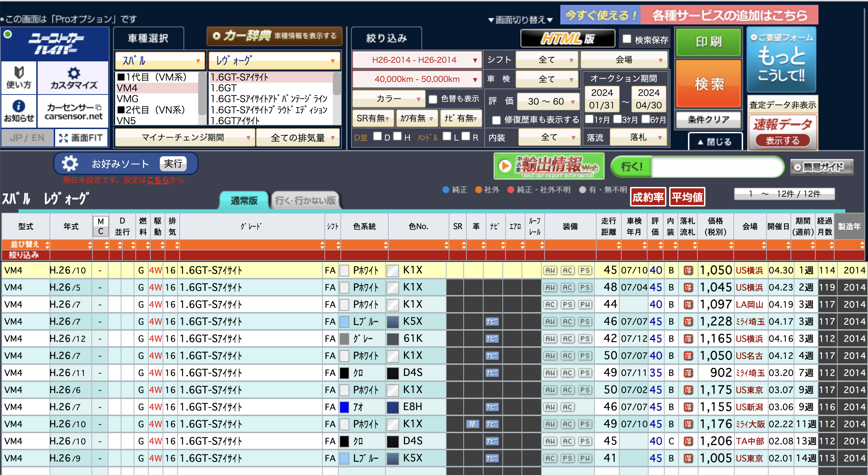
Task: Open the カラー dropdown
Action: point(389,99)
